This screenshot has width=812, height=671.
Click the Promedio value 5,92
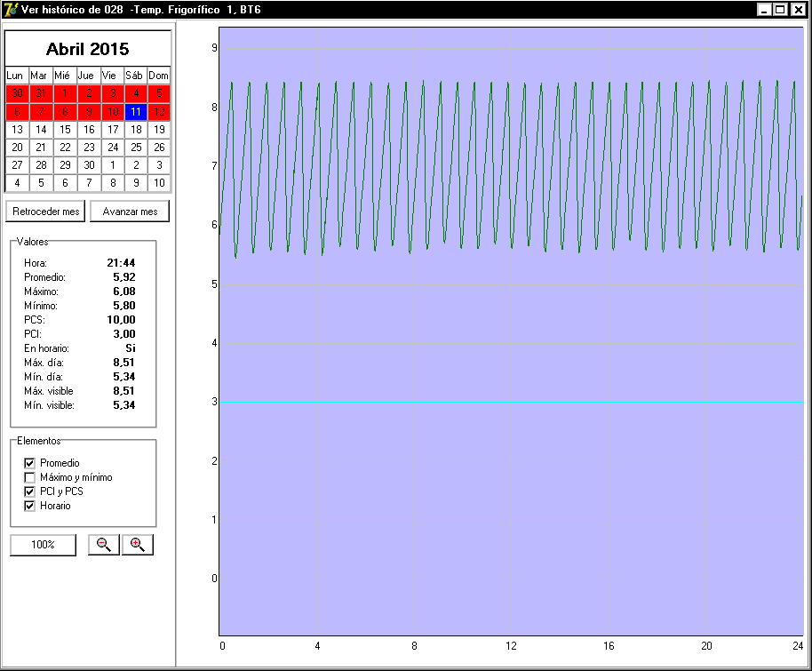click(124, 277)
